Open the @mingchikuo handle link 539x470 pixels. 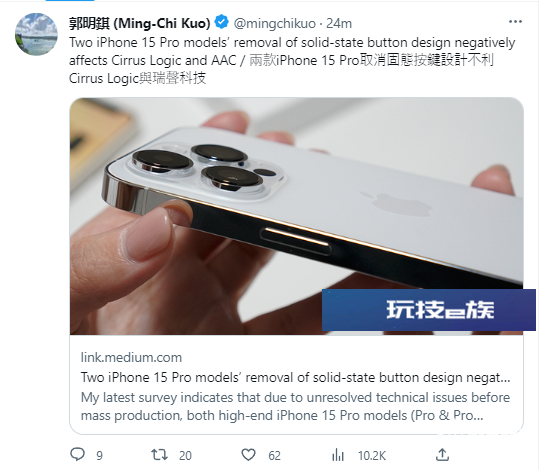pyautogui.click(x=275, y=23)
